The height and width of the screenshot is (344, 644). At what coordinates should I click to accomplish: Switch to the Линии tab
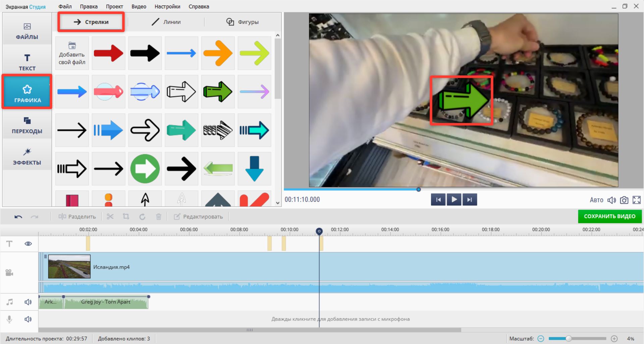pos(166,22)
